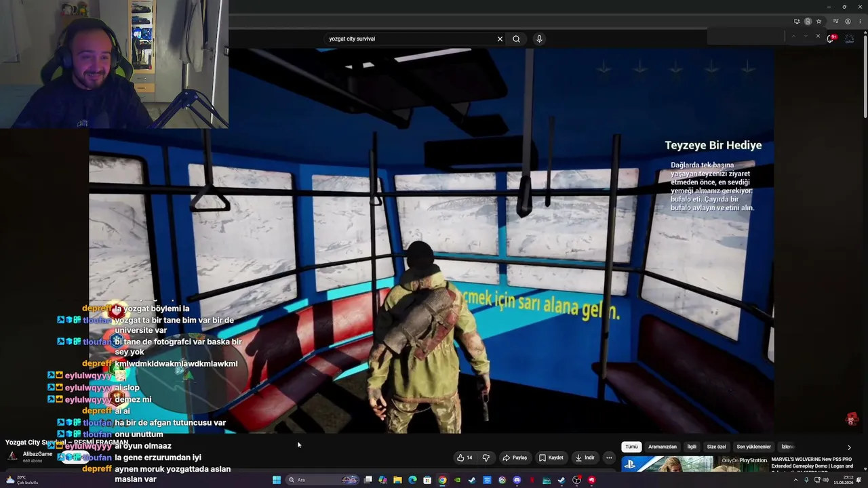Click the Paylaş share button
Image resolution: width=868 pixels, height=488 pixels.
[x=515, y=457]
